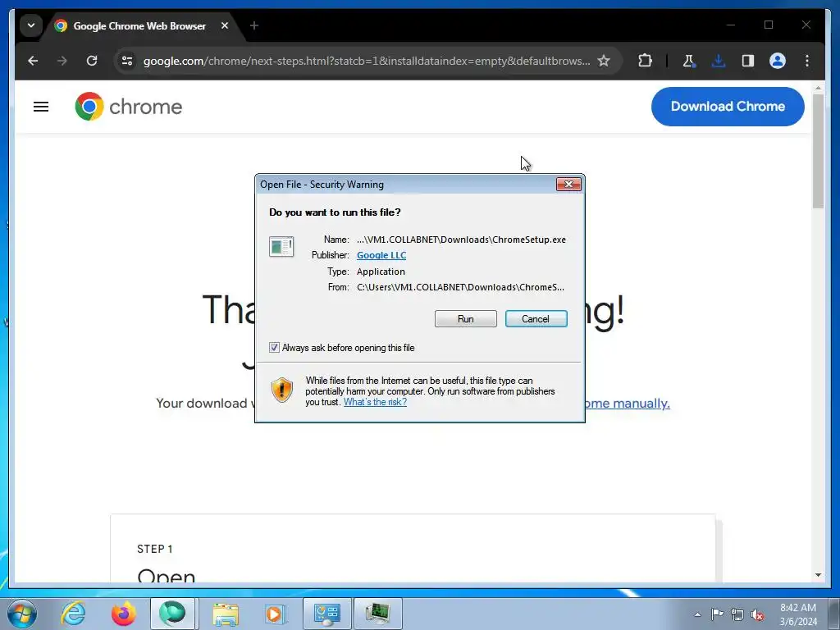Screen dimensions: 840x630
Task: Launch Firefox from the taskbar
Action: [x=123, y=614]
